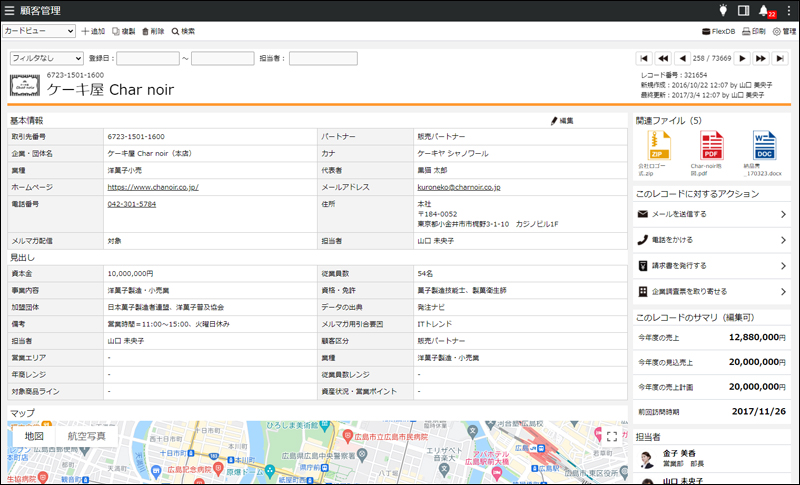Open the hamburger menu beside 顧客管理
Image resolution: width=800 pixels, height=485 pixels.
coord(10,10)
